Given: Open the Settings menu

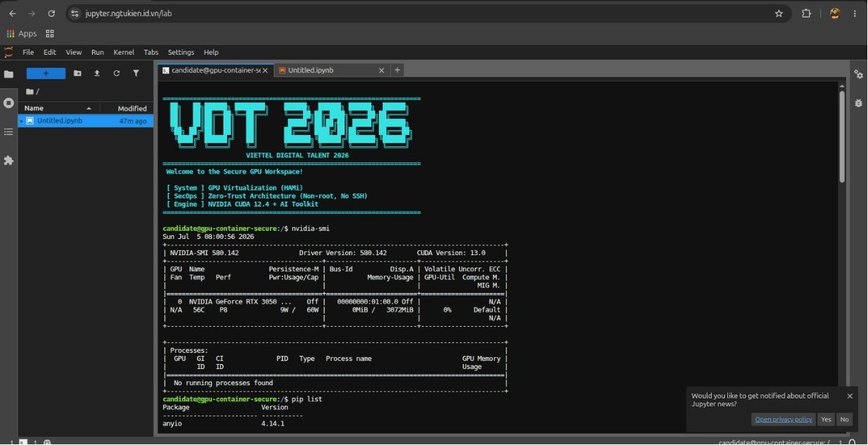Looking at the screenshot, I should (181, 52).
